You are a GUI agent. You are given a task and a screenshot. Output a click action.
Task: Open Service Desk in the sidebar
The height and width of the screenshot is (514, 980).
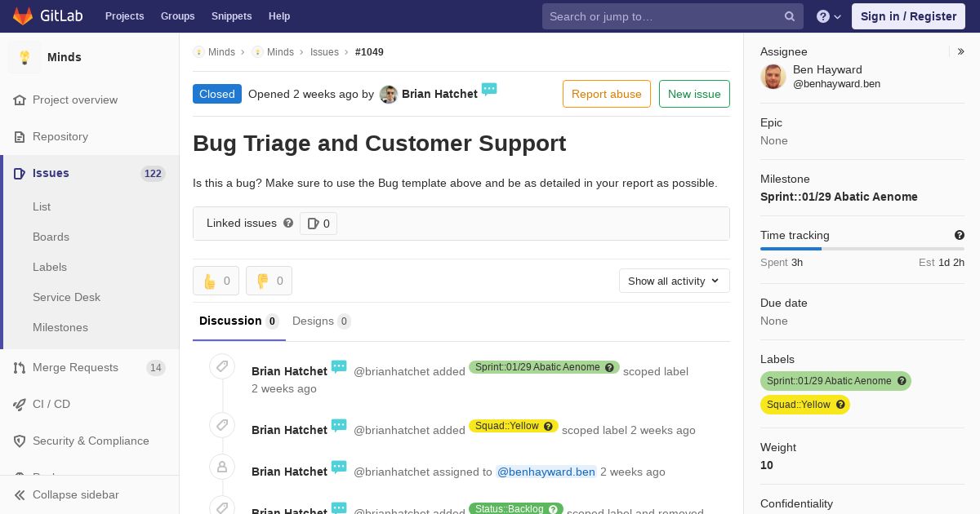(x=66, y=297)
